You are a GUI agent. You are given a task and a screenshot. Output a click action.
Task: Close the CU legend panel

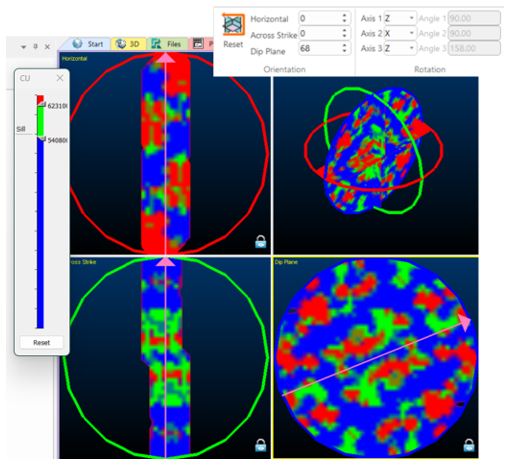(60, 78)
